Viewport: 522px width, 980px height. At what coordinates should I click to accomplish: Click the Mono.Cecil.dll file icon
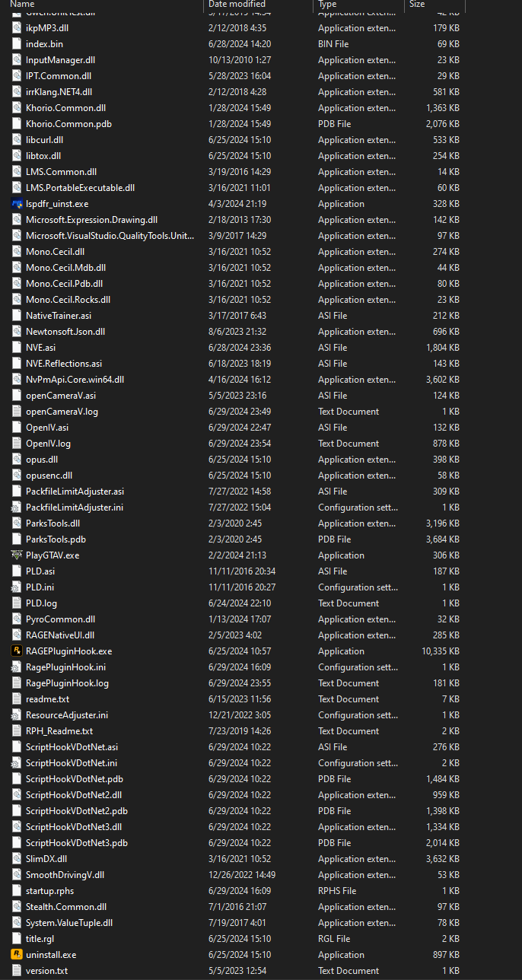[17, 252]
